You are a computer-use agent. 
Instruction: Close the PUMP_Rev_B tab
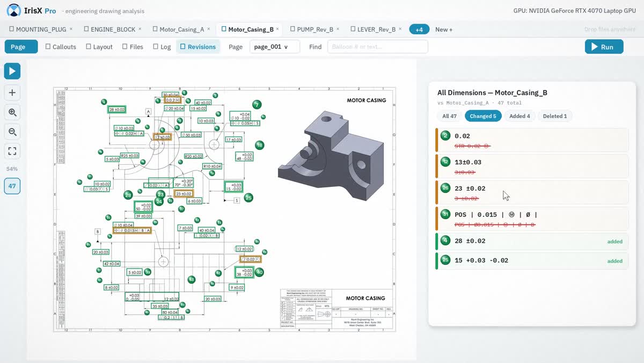coord(338,29)
